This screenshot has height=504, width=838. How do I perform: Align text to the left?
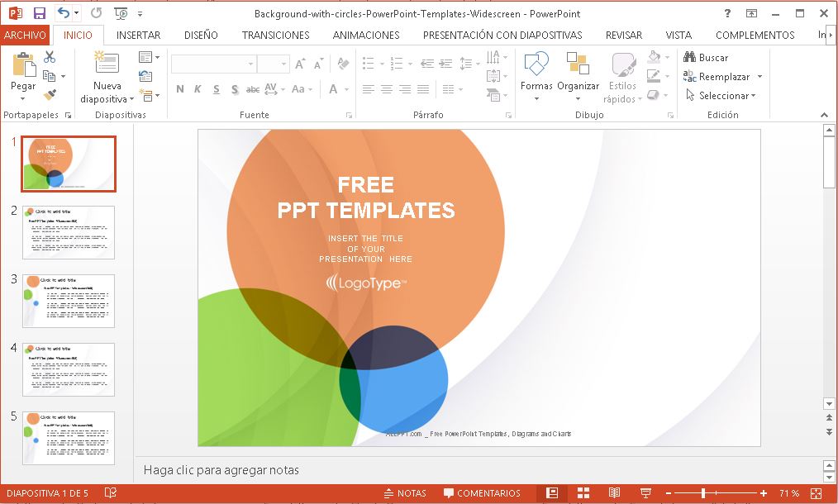tap(369, 89)
